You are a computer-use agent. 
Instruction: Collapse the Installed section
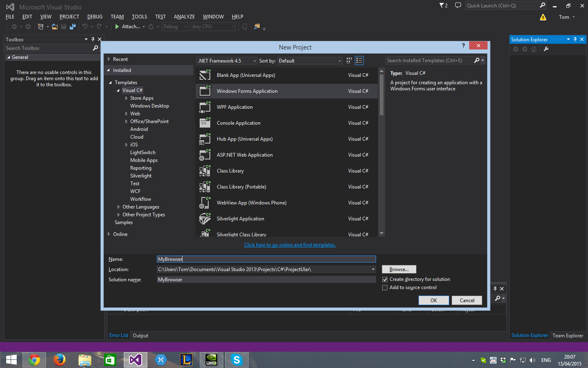pos(109,70)
